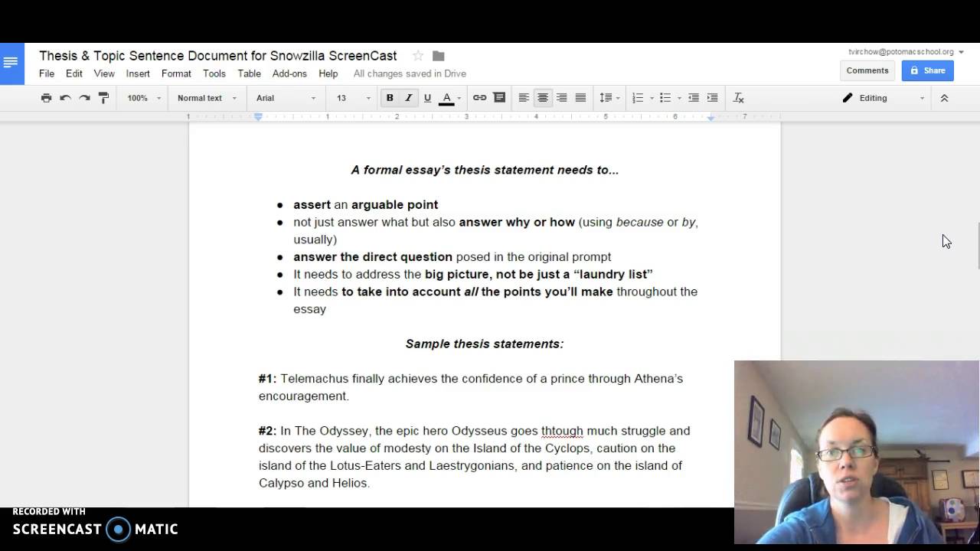The height and width of the screenshot is (551, 980).
Task: Insert a comment
Action: [499, 98]
